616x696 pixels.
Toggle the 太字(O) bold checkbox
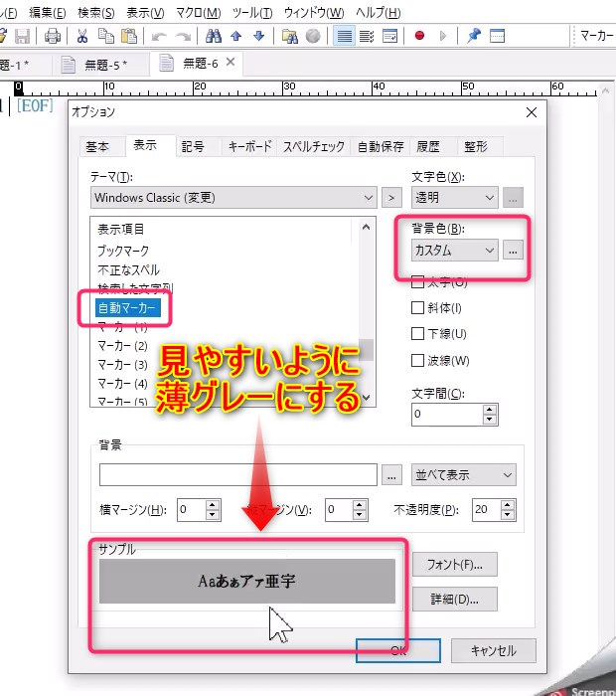click(417, 281)
